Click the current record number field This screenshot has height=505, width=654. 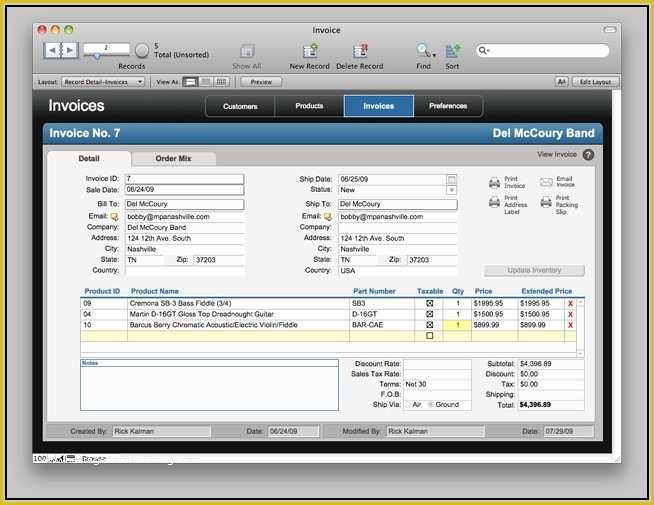106,48
